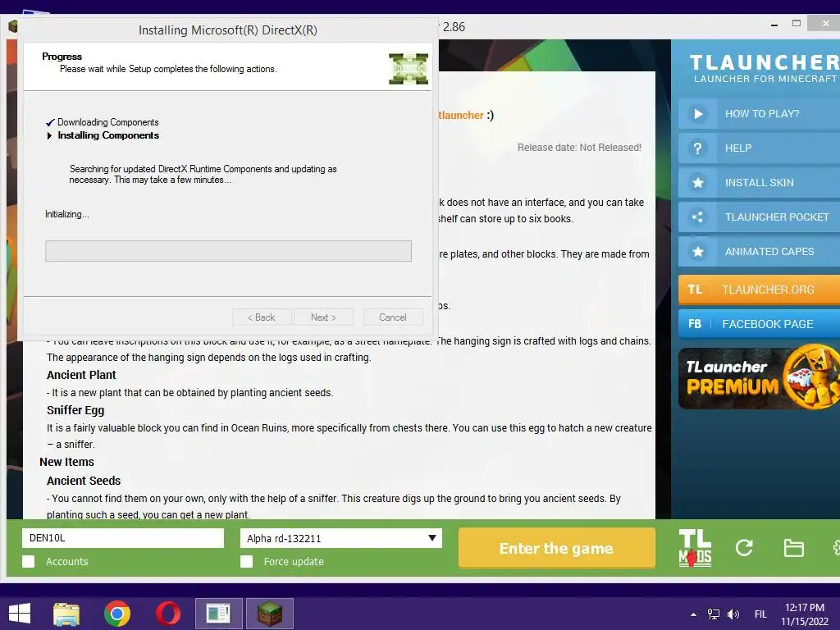
Task: Click the Installing Components arrow marker
Action: pyautogui.click(x=49, y=135)
